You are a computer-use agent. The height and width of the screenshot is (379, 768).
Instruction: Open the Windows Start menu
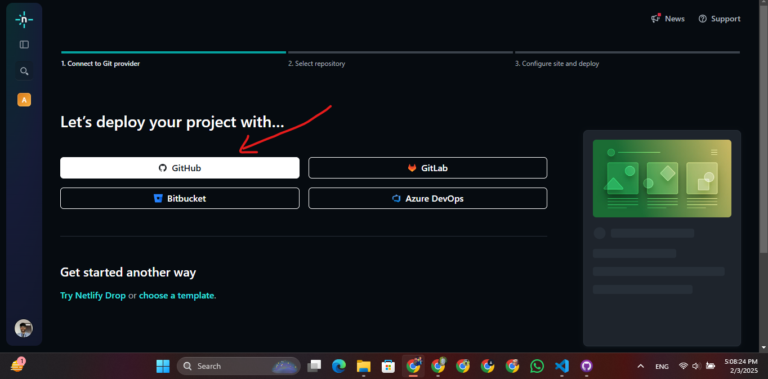pyautogui.click(x=163, y=366)
